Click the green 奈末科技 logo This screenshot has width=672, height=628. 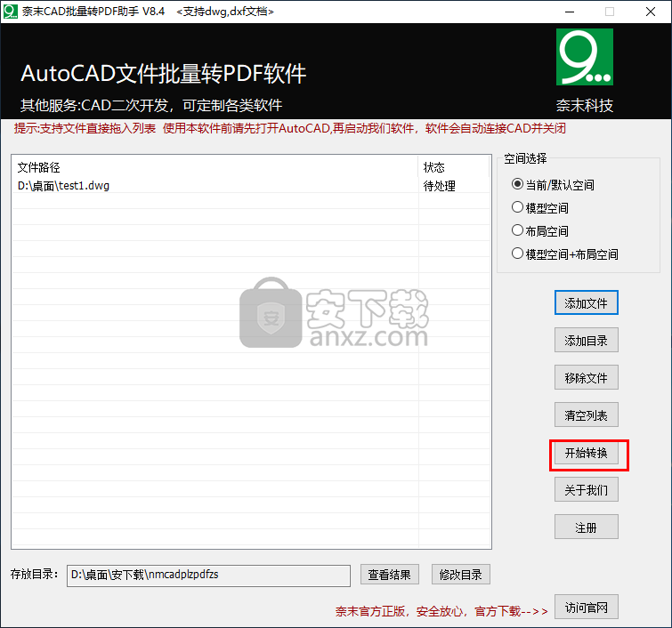(585, 57)
